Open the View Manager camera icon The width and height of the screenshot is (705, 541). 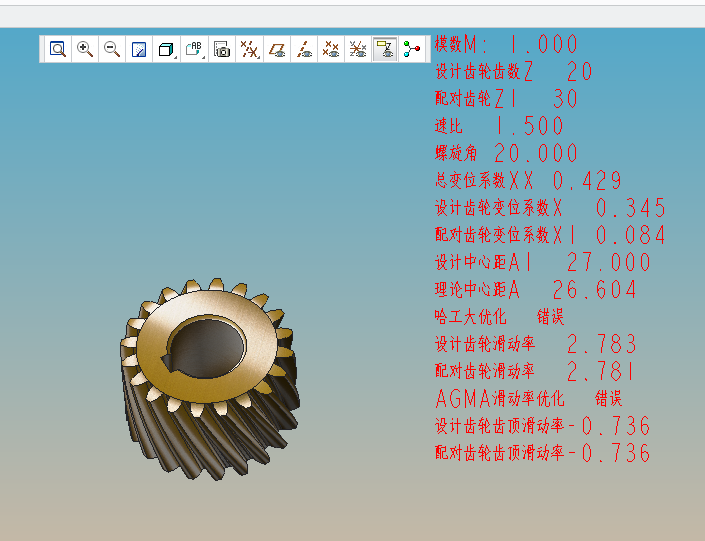pos(222,49)
